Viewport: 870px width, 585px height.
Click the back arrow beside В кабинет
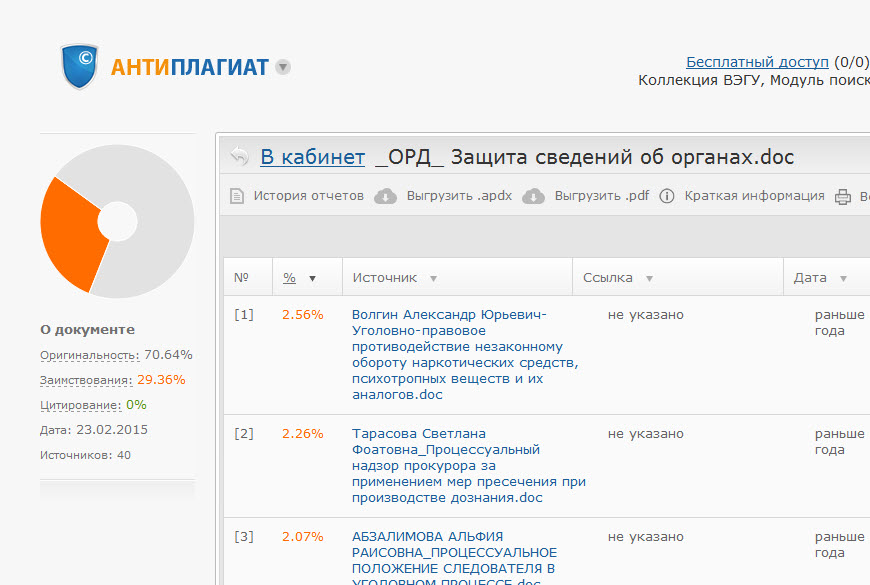(x=239, y=156)
